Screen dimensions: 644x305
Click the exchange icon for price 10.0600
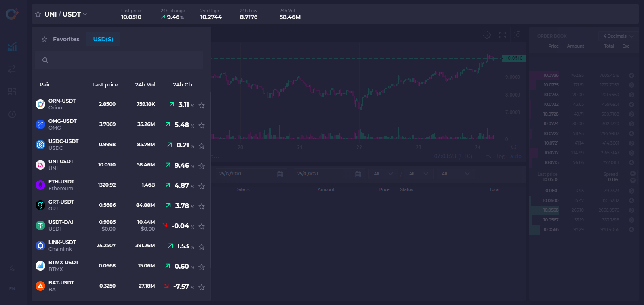(x=631, y=200)
